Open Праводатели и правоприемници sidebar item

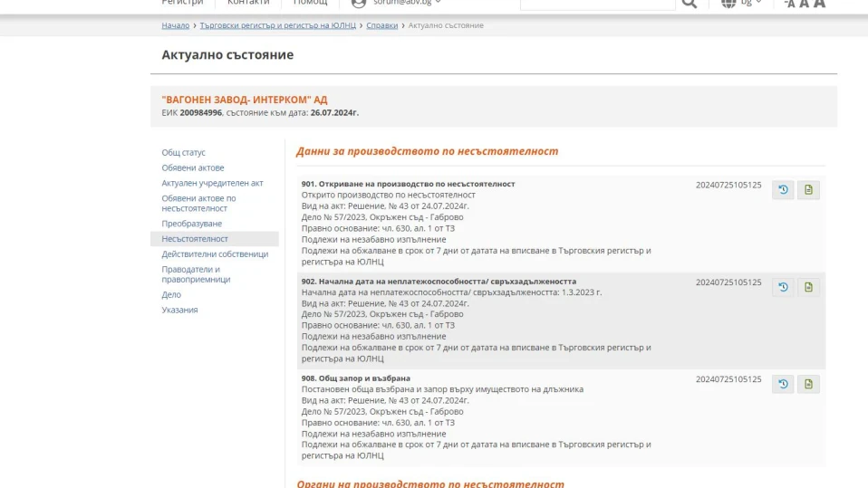click(196, 274)
